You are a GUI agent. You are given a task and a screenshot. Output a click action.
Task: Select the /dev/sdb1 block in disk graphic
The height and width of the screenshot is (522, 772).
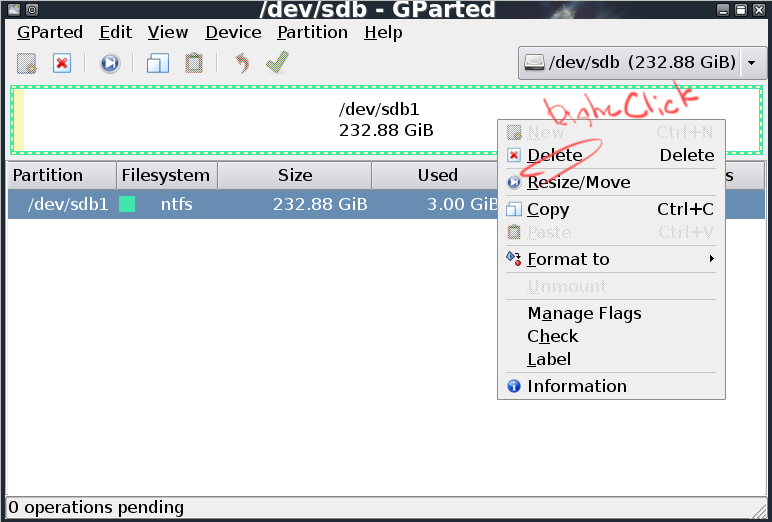tap(386, 120)
